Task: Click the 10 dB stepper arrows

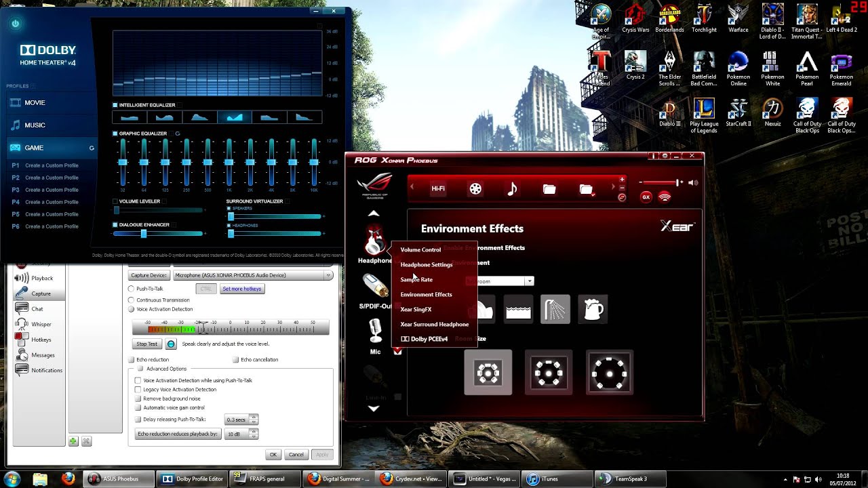Action: [x=254, y=434]
